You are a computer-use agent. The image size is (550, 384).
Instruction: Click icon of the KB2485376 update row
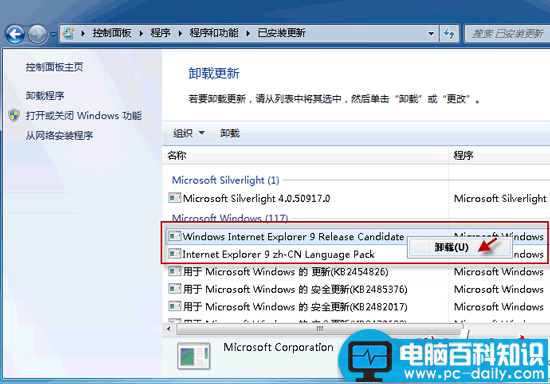coord(175,289)
